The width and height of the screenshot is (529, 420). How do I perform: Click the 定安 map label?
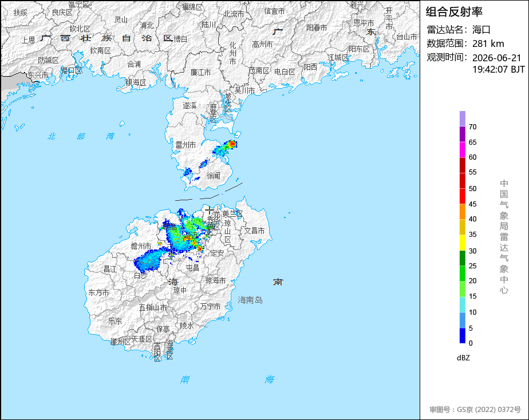click(217, 253)
